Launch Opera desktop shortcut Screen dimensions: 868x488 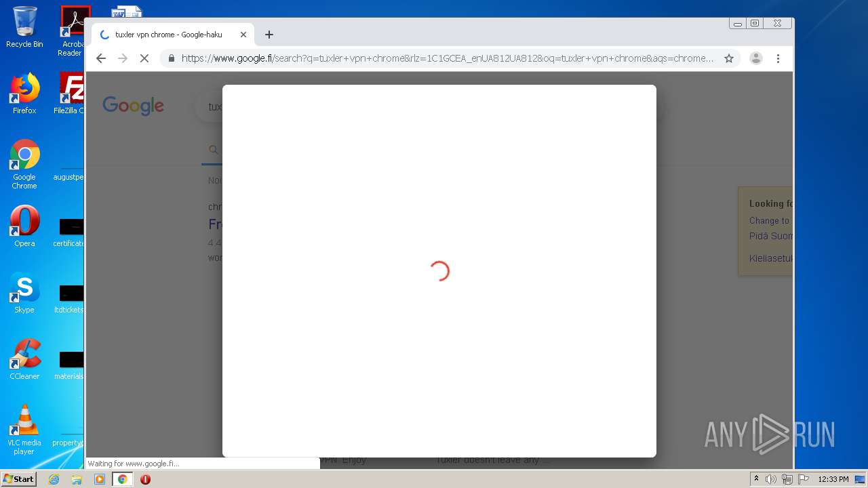pyautogui.click(x=24, y=226)
